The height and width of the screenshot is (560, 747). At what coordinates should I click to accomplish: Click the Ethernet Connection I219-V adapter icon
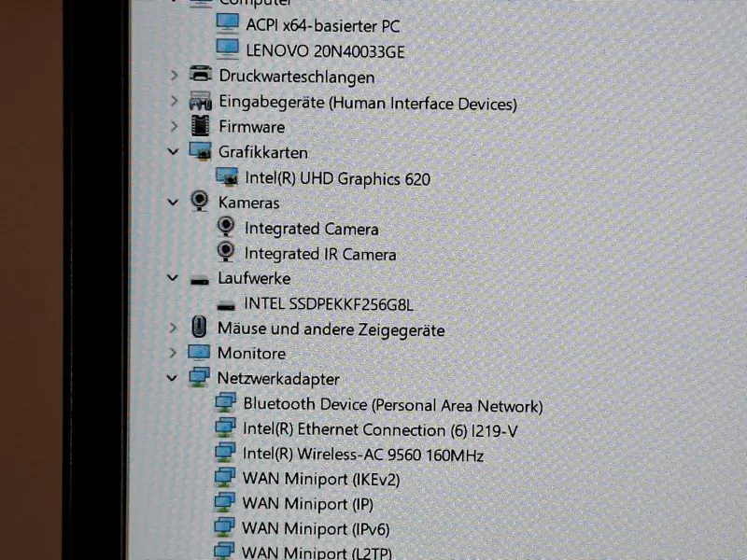pyautogui.click(x=225, y=427)
